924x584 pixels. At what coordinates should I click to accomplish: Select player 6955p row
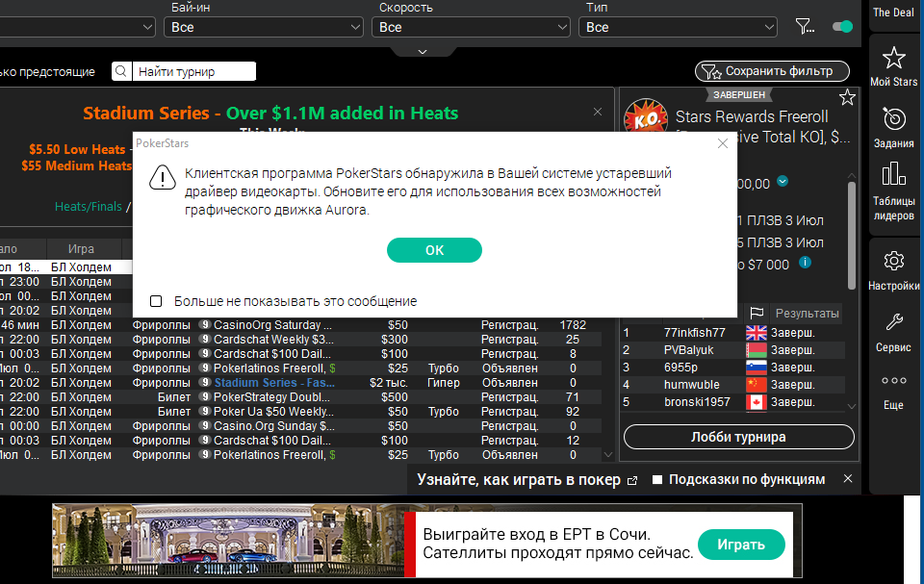[x=733, y=368]
